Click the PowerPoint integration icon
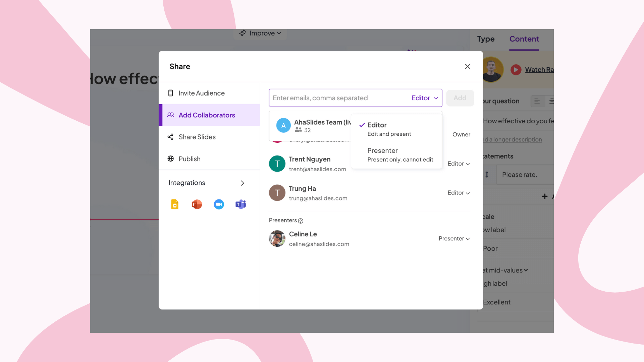Screen dimensions: 644x362 197,204
